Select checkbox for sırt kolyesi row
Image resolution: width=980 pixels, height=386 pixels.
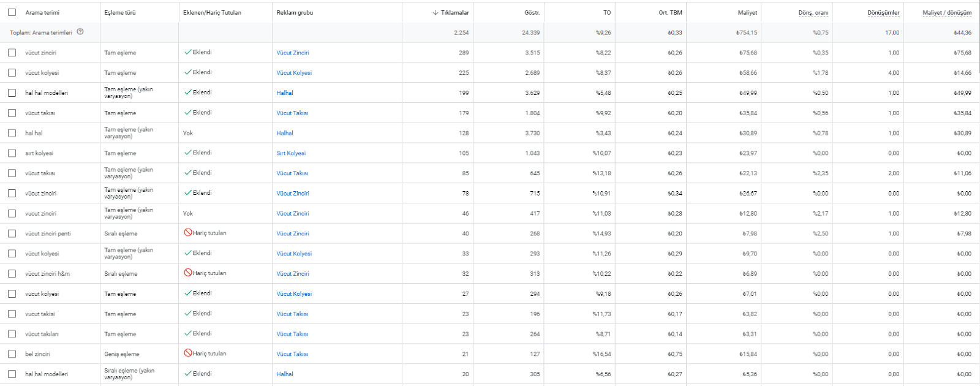point(12,153)
